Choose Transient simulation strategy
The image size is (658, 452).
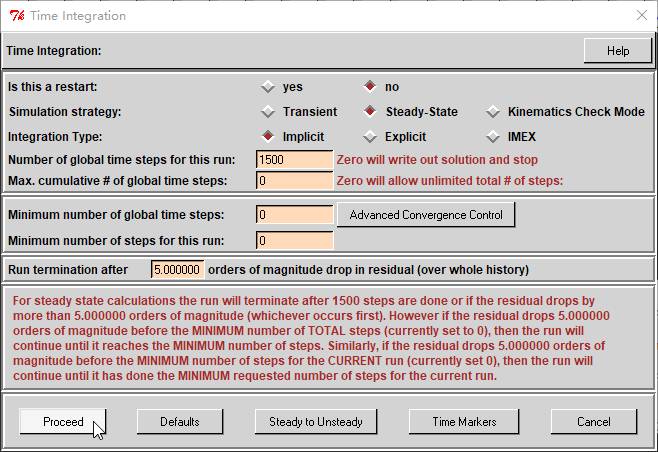click(268, 112)
